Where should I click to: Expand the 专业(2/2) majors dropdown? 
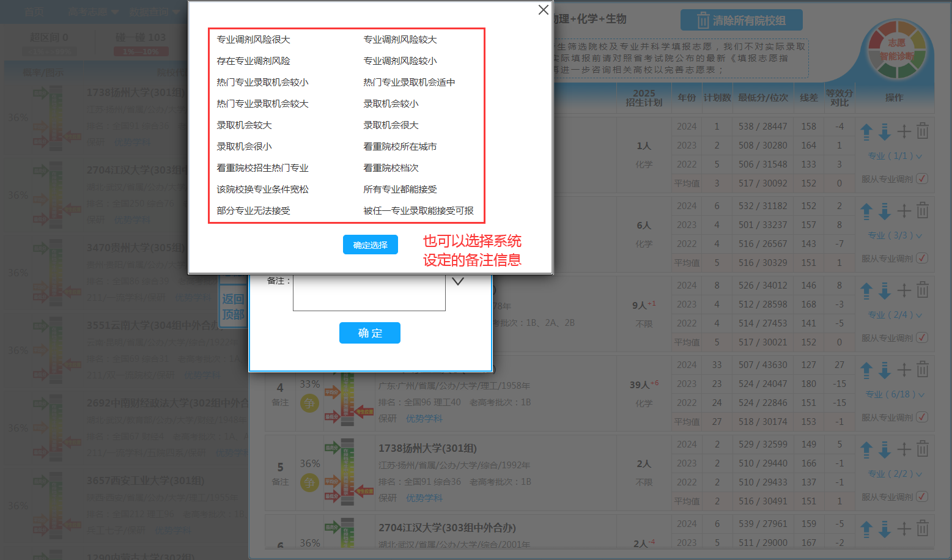click(895, 474)
